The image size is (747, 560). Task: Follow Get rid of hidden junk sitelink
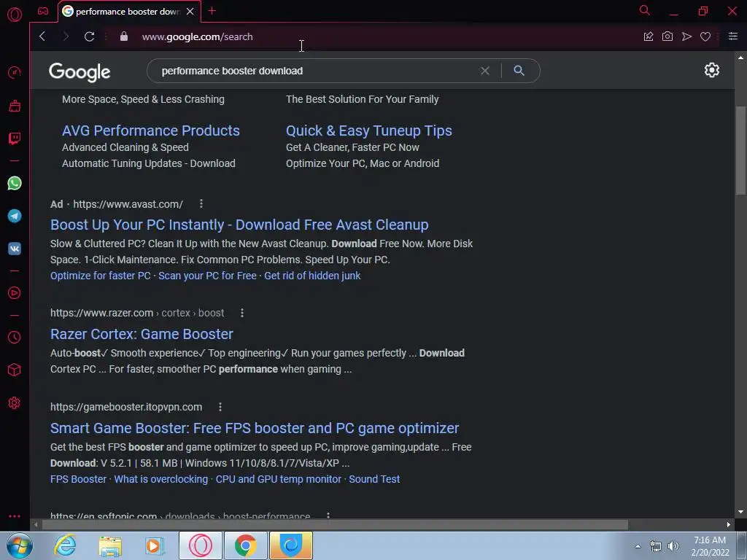point(312,276)
